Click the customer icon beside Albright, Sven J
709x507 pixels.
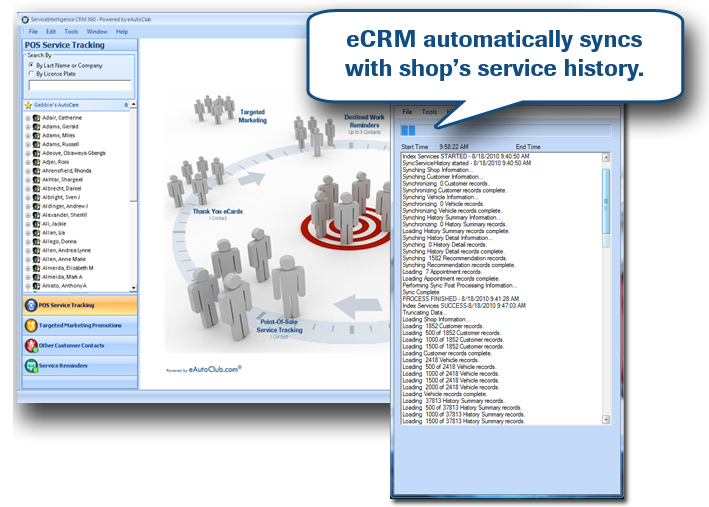(37, 197)
